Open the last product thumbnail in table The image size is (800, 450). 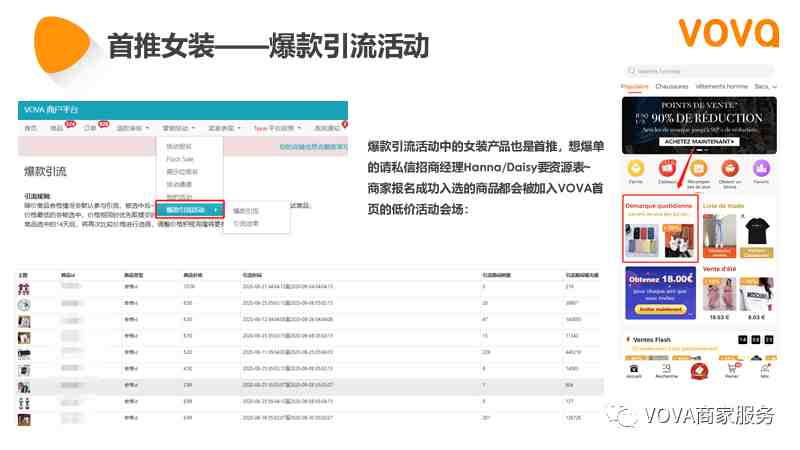coord(24,420)
